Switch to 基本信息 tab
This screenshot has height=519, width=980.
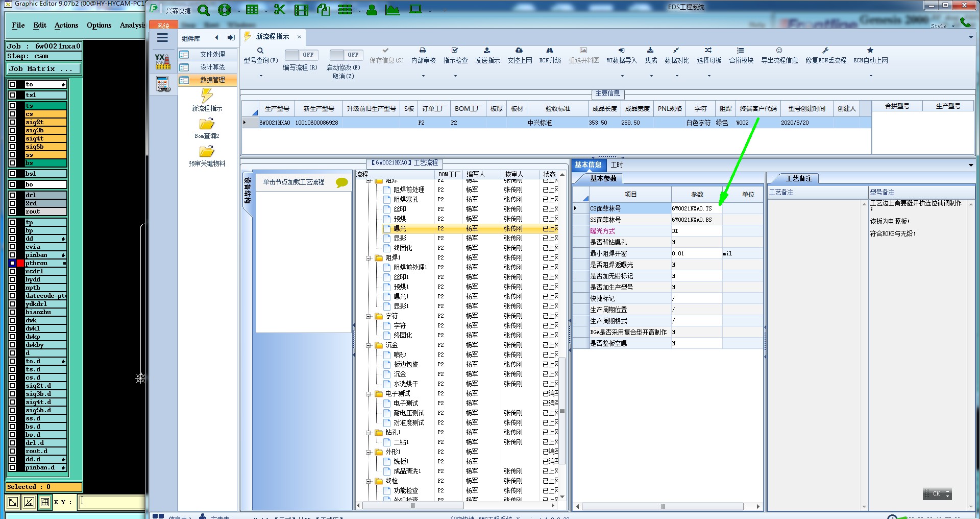coord(588,165)
